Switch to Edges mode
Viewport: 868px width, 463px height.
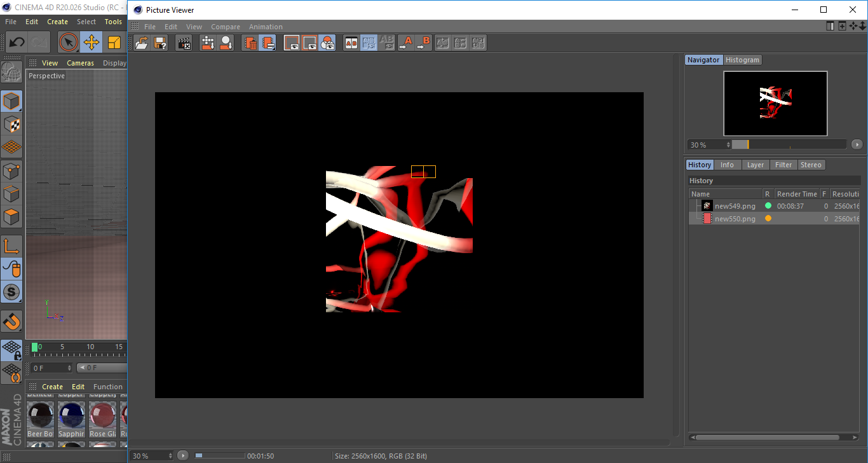[x=11, y=193]
